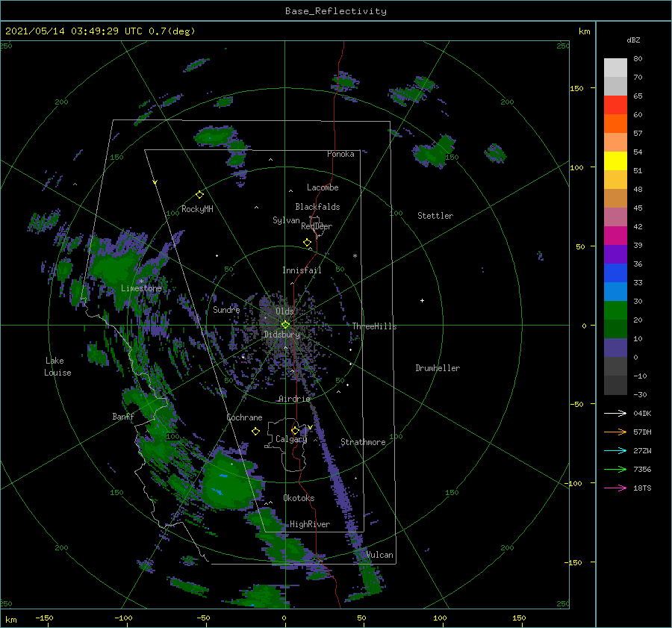Click the green 20 dBZ color swatch
This screenshot has width=672, height=628.
pyautogui.click(x=615, y=311)
